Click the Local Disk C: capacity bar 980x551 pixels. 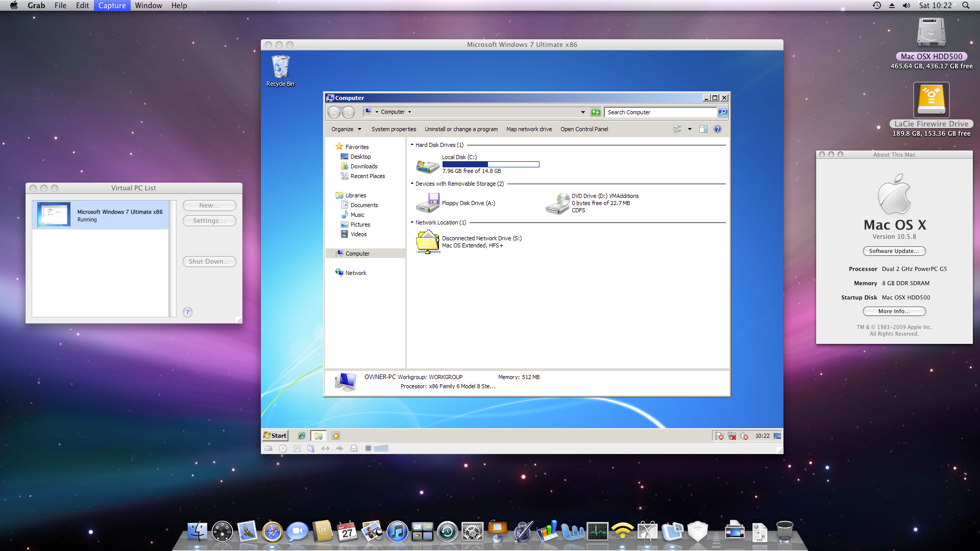click(x=491, y=164)
